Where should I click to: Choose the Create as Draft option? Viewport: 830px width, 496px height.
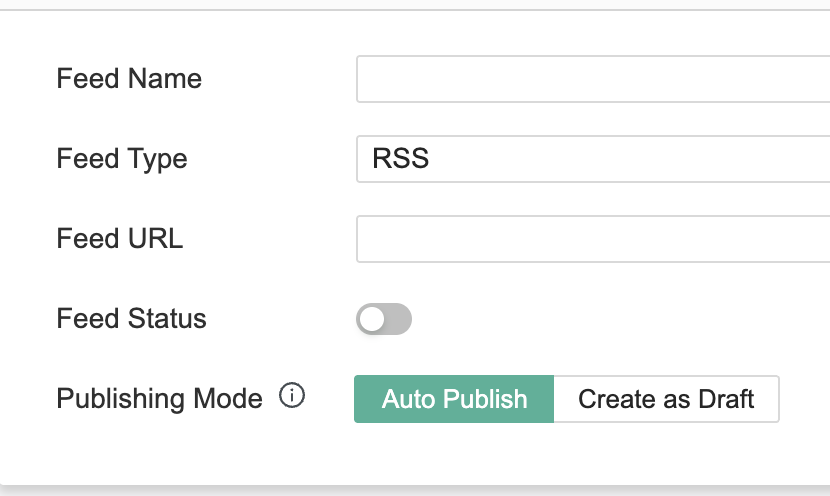666,399
